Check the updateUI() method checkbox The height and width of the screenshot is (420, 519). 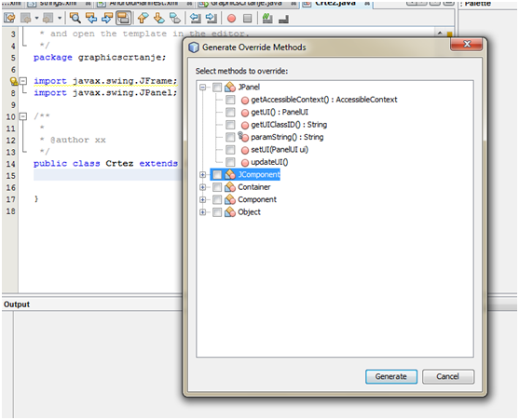pyautogui.click(x=230, y=162)
